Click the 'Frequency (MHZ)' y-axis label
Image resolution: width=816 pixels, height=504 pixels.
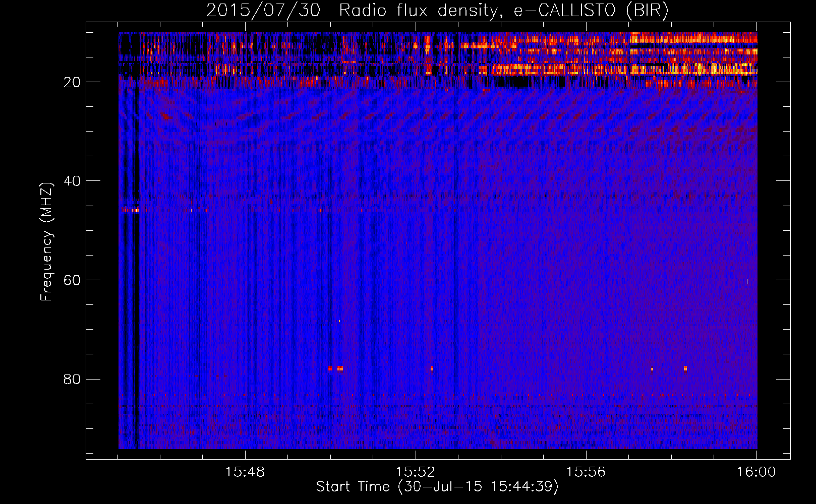[46, 242]
